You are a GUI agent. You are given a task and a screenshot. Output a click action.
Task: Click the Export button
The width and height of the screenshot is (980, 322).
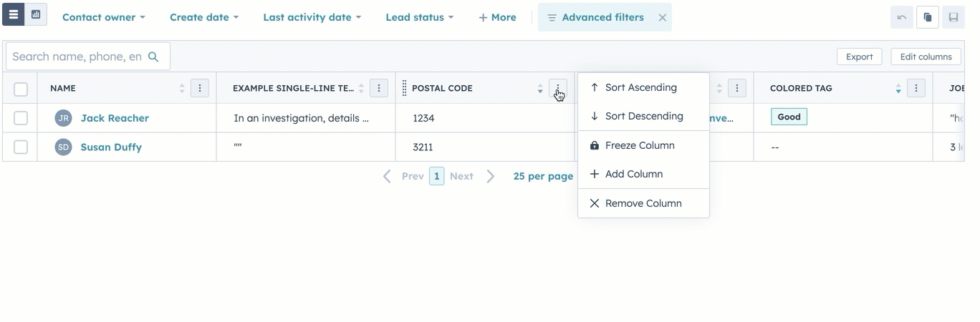[x=859, y=57]
